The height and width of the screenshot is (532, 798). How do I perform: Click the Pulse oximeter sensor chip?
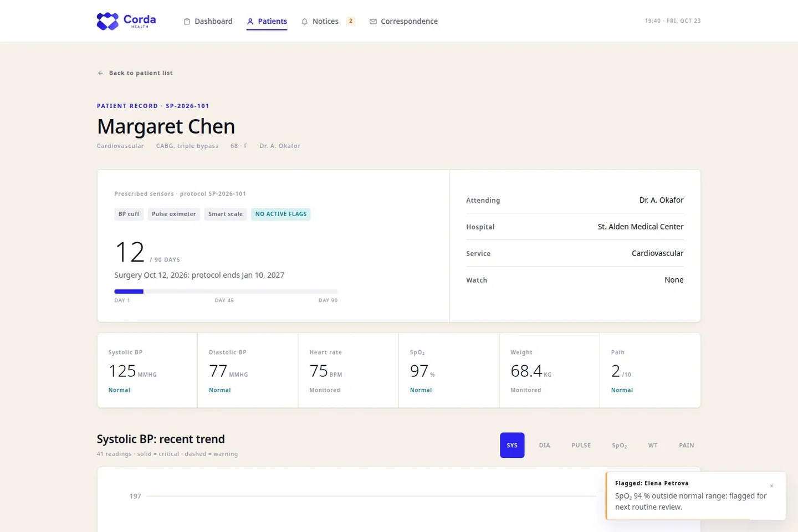coord(174,214)
